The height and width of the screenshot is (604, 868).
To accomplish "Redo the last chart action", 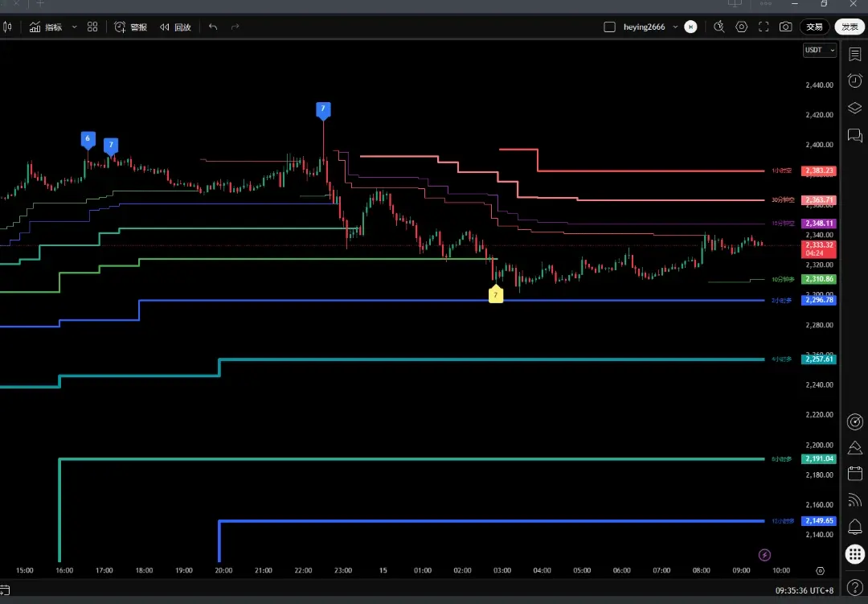I will coord(235,27).
